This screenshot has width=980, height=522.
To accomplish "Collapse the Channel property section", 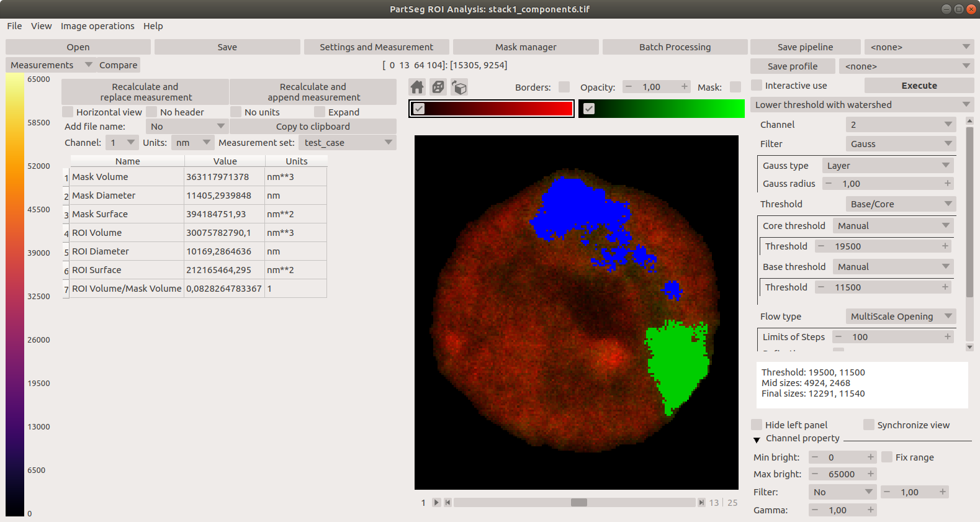I will pyautogui.click(x=757, y=439).
